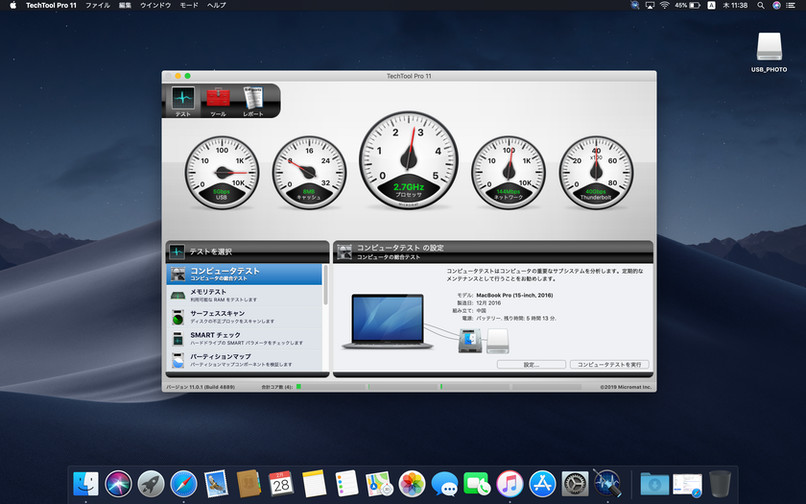Click the 2.7GHz プロセッサ gauge
Viewport: 806px width, 504px height.
click(x=409, y=160)
